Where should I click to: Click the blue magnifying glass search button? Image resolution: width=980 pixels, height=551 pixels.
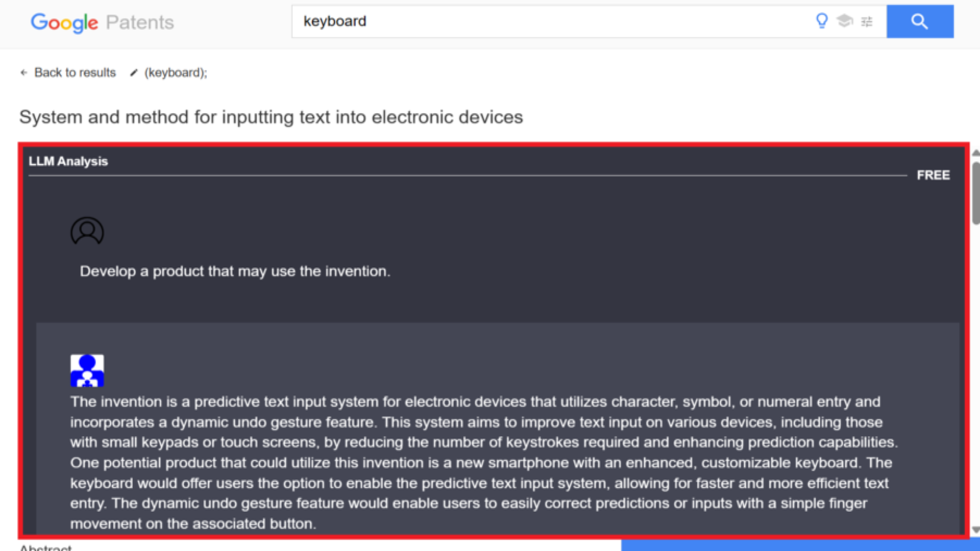tap(920, 21)
